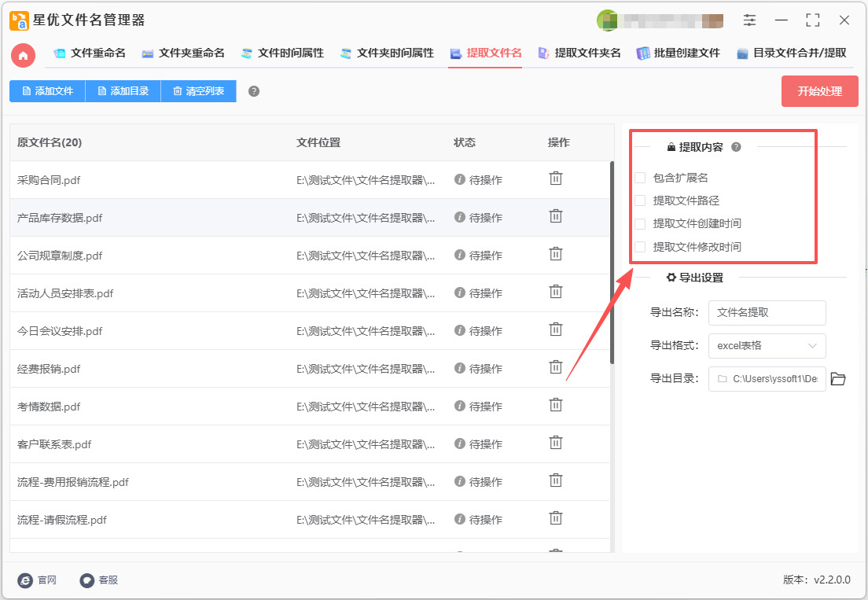Click the file list vertical scrollbar

coord(612,263)
